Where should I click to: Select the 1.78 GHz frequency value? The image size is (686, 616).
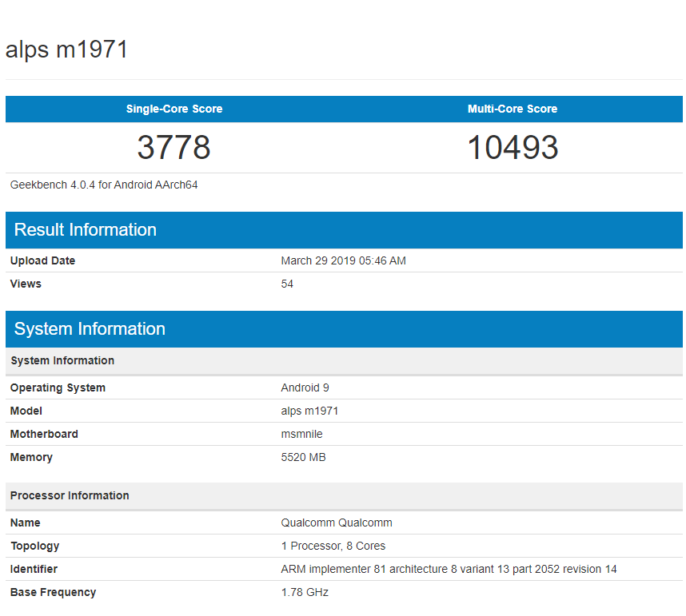click(305, 592)
